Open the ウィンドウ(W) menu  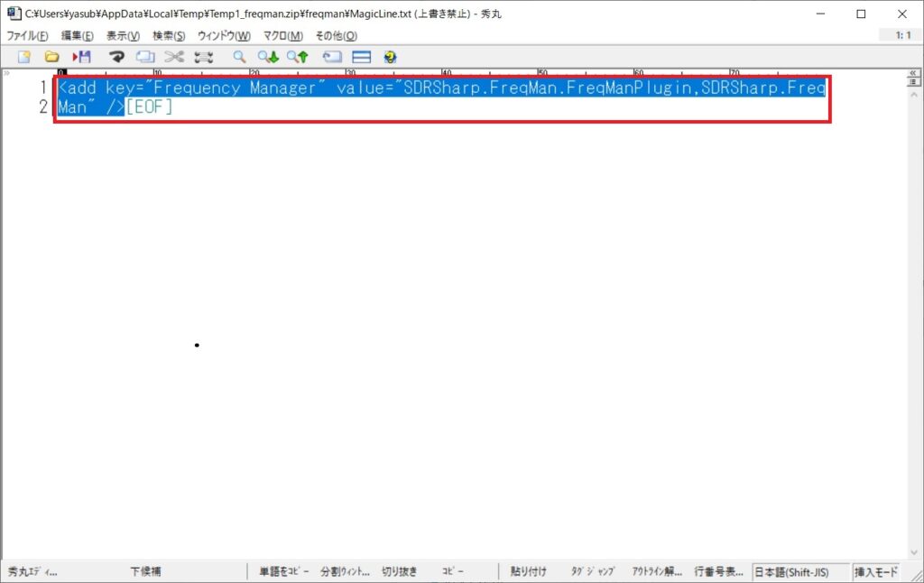tap(224, 36)
